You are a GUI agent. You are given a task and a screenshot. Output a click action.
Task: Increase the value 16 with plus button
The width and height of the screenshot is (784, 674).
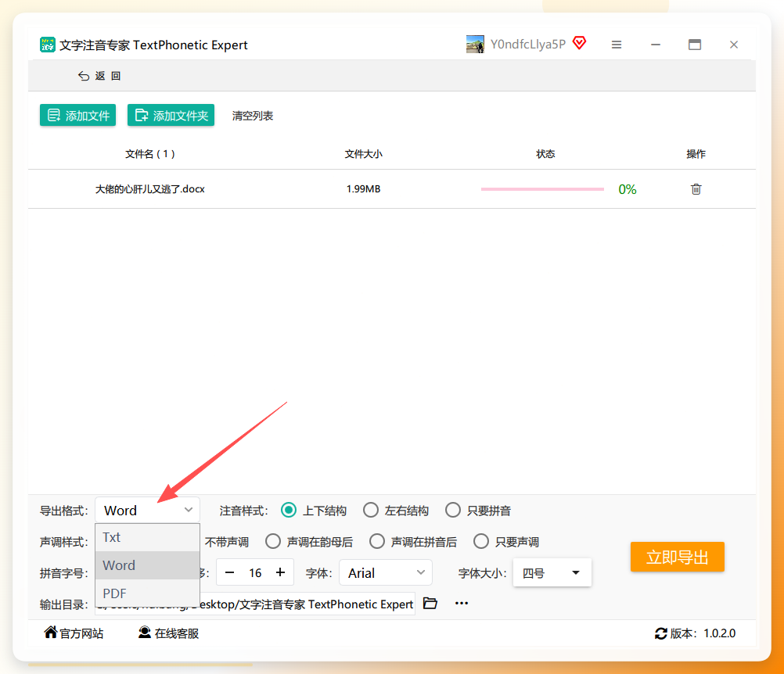280,572
